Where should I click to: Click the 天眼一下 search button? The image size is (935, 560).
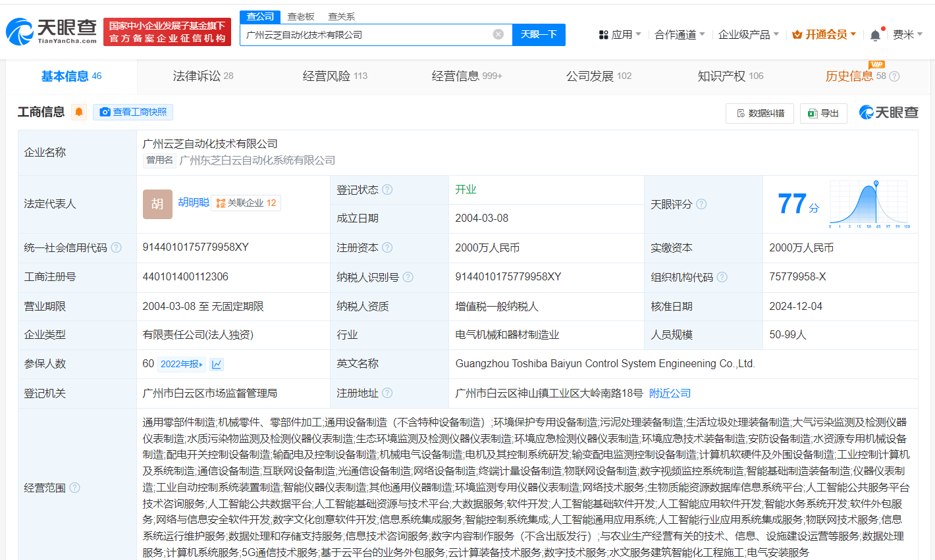point(539,34)
